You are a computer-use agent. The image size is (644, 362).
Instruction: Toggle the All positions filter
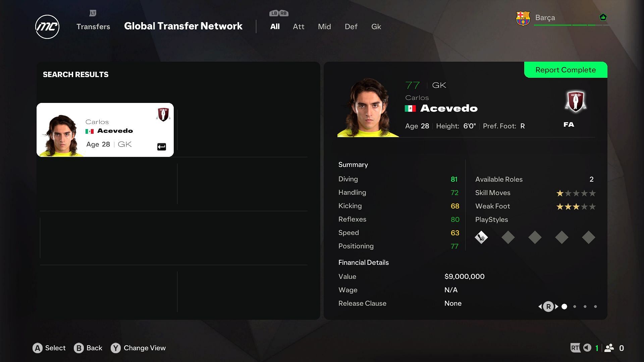click(x=275, y=26)
